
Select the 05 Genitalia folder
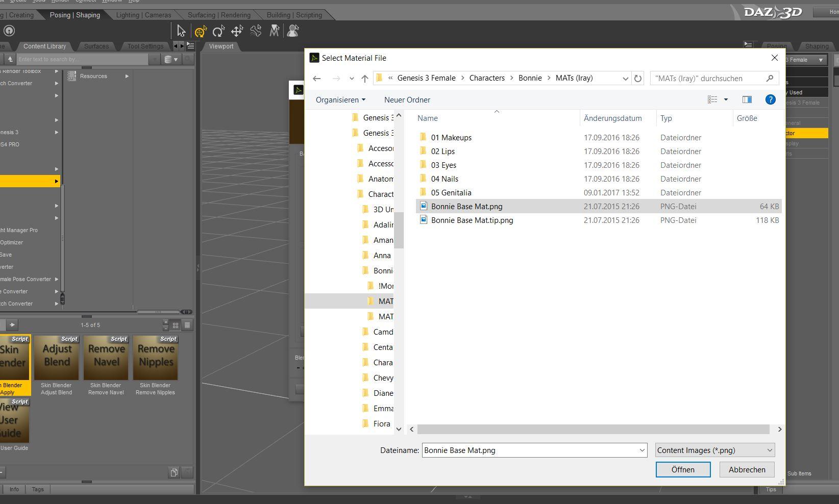(x=451, y=193)
